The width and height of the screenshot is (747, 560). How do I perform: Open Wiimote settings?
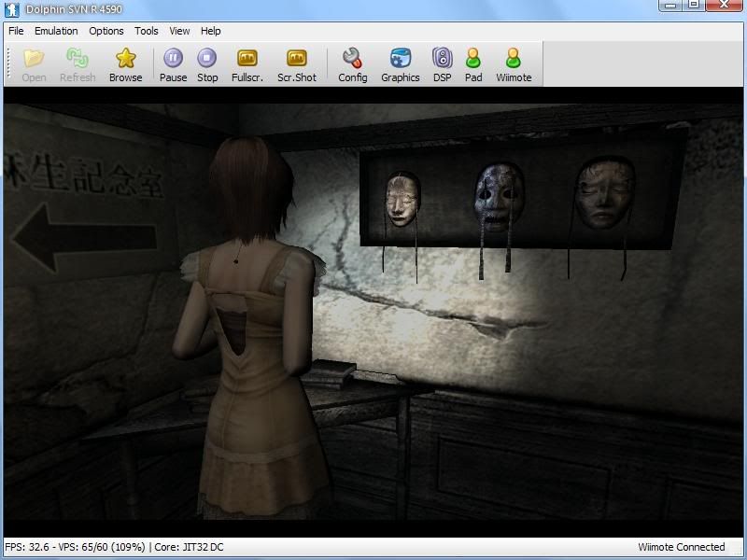514,64
